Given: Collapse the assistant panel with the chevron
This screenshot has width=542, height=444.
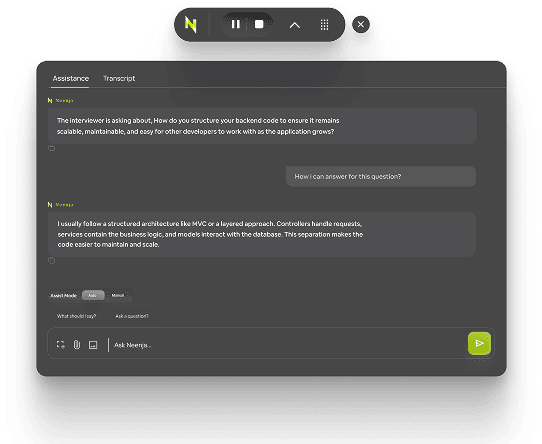Looking at the screenshot, I should 295,25.
